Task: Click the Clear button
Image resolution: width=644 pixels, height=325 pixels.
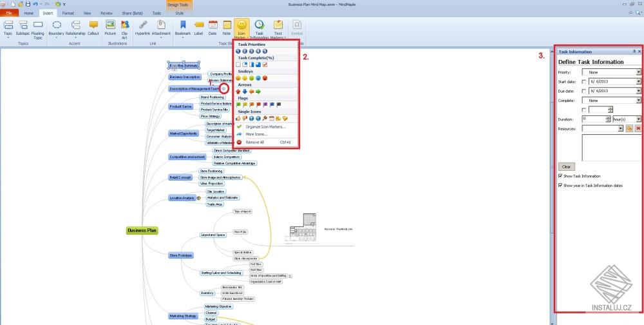Action: tap(566, 166)
